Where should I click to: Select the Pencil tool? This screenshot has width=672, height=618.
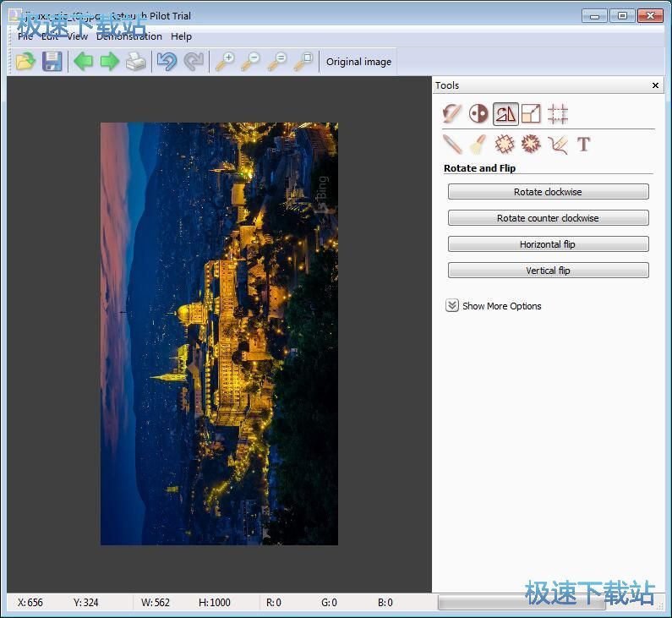coord(452,145)
